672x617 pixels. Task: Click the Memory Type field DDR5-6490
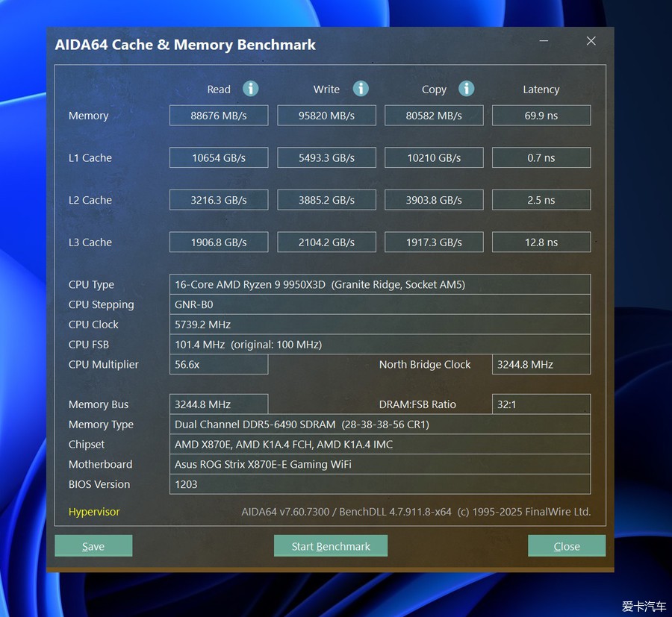pos(380,425)
